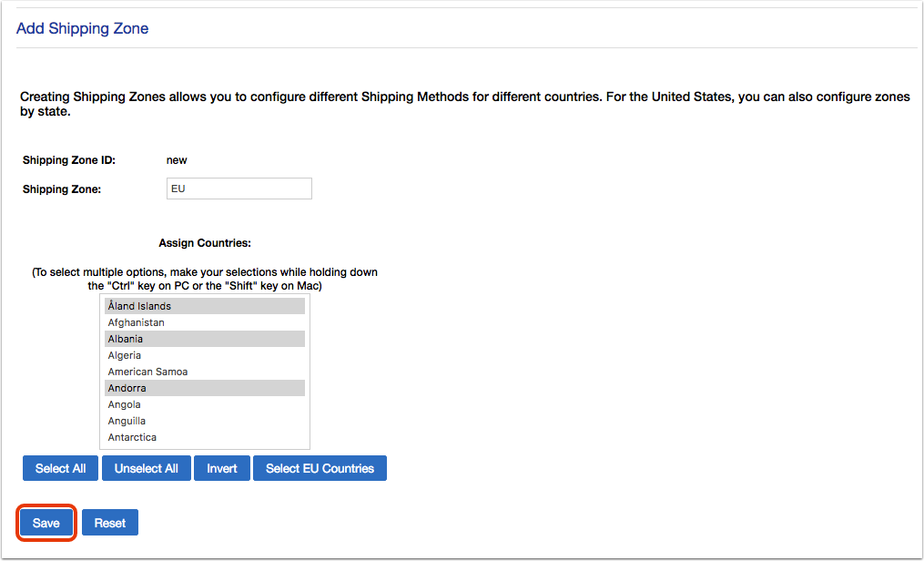
Task: Click the Select EU Countries button
Action: (320, 468)
